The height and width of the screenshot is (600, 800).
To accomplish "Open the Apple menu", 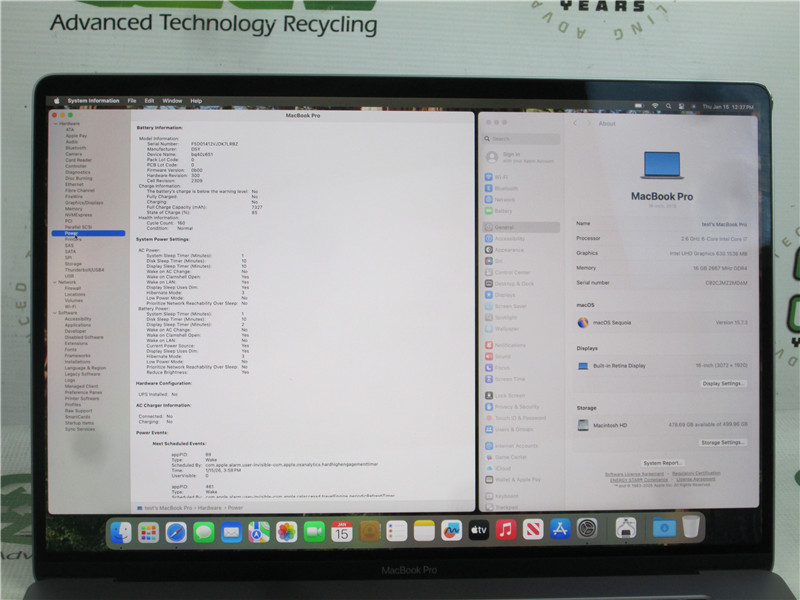I will point(57,101).
